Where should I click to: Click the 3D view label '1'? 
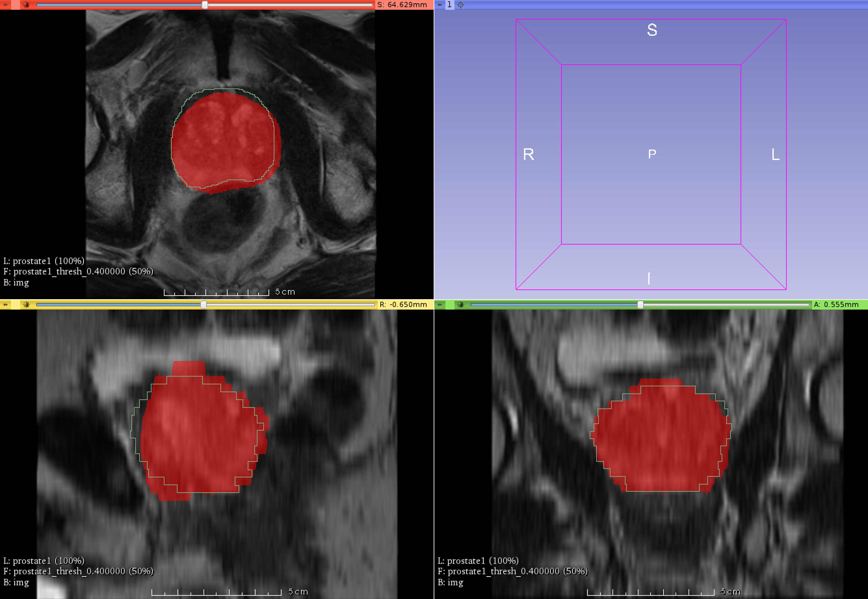point(449,5)
